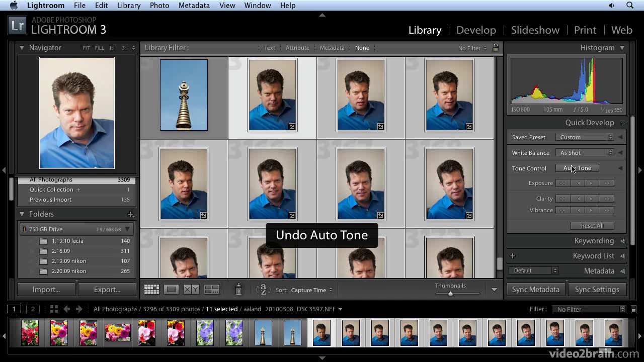644x362 pixels.
Task: Open the Metadata menu
Action: (x=194, y=6)
